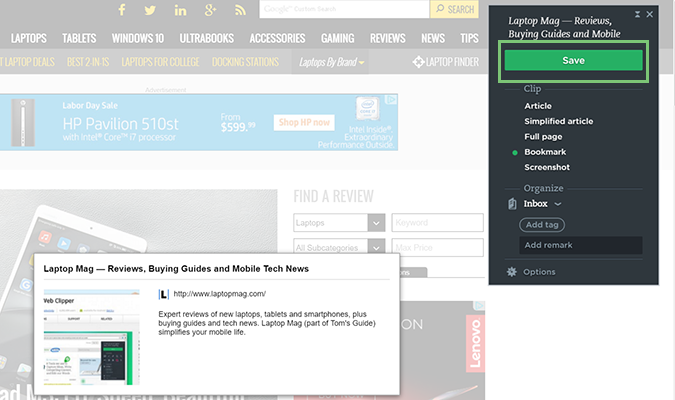Choose the Full page clip option
Viewport: 675px width, 400px height.
tap(543, 137)
